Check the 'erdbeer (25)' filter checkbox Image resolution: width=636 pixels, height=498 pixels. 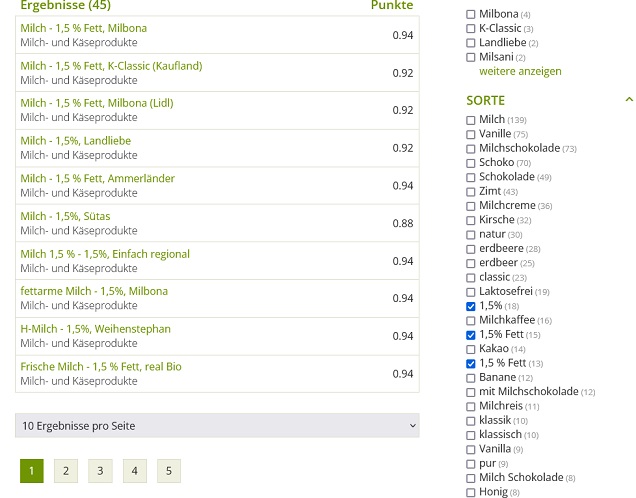pyautogui.click(x=471, y=263)
